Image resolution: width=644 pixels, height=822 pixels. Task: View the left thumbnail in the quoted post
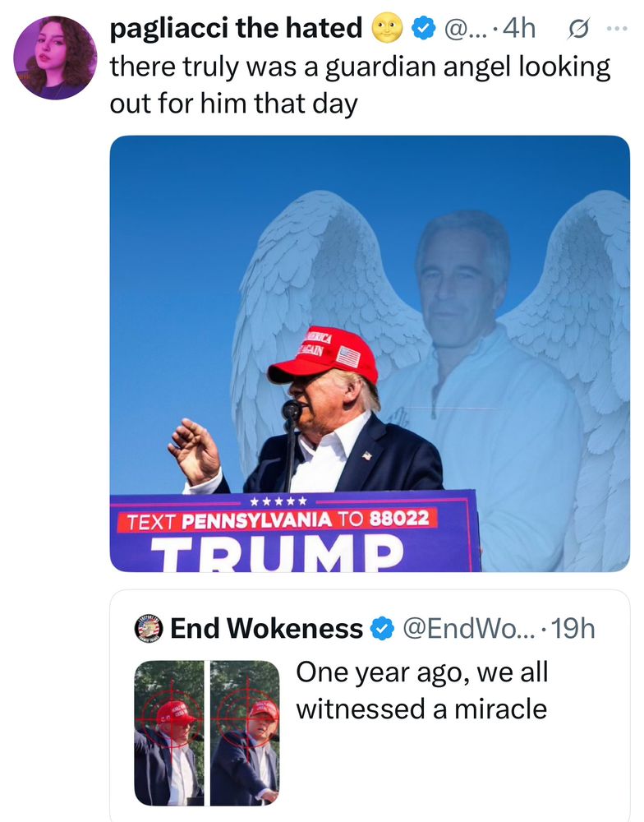tap(169, 732)
